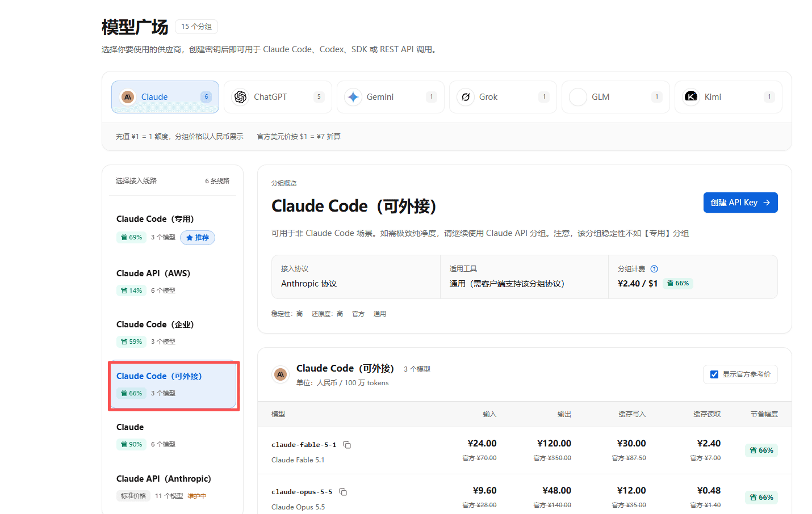
Task: Select the Claude API（AWS）route
Action: [x=173, y=281]
